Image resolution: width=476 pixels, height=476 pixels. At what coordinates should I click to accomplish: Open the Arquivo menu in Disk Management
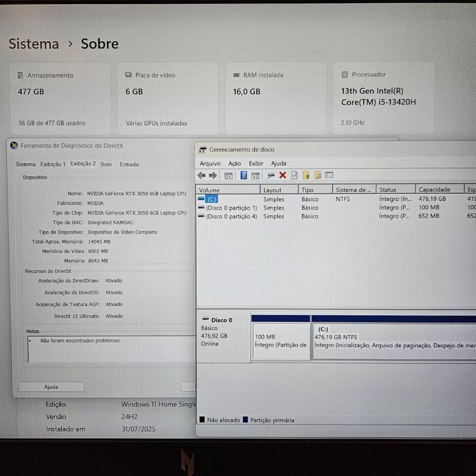pyautogui.click(x=210, y=164)
